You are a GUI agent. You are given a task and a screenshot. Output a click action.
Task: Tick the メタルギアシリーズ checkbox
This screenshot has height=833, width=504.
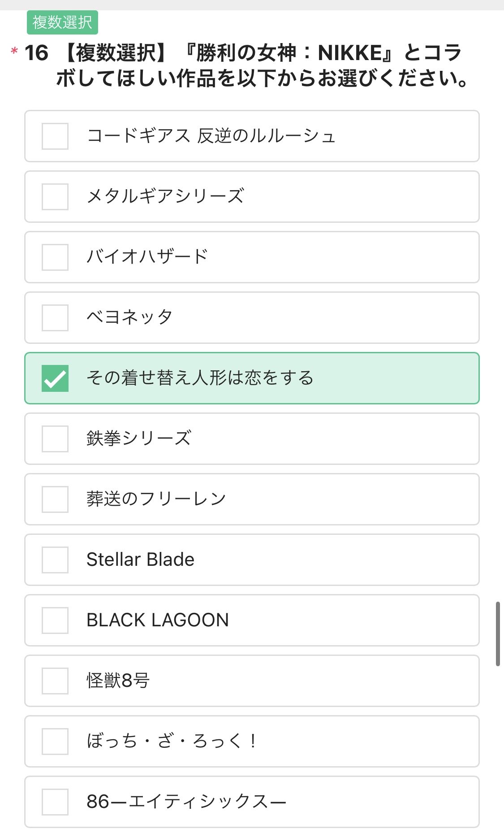(x=55, y=197)
